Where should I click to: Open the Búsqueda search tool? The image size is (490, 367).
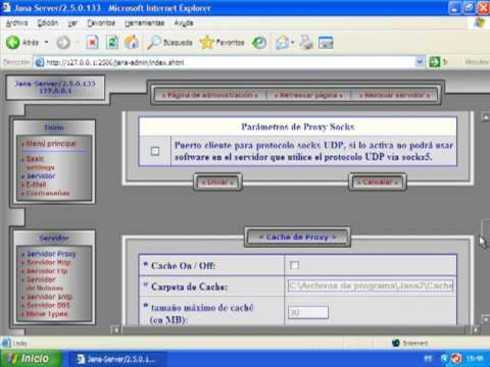pos(170,43)
